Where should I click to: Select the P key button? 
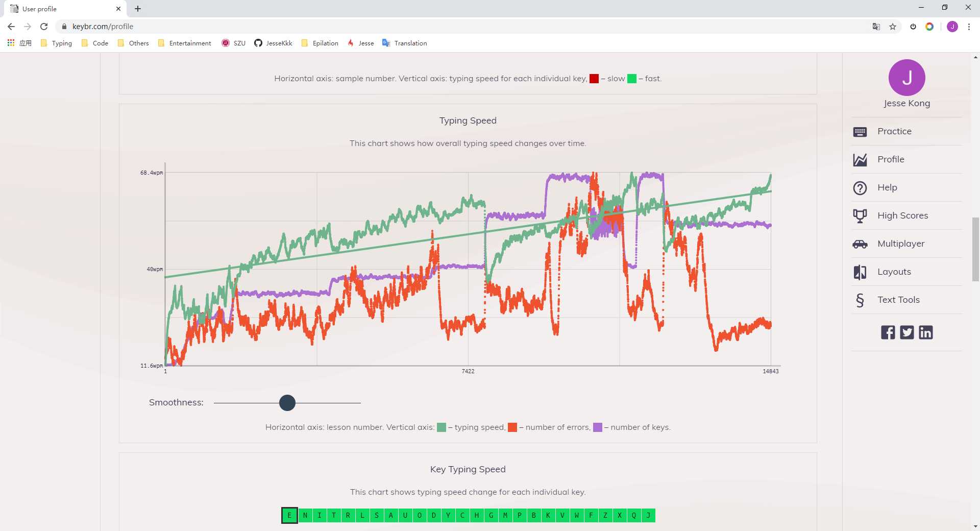520,515
